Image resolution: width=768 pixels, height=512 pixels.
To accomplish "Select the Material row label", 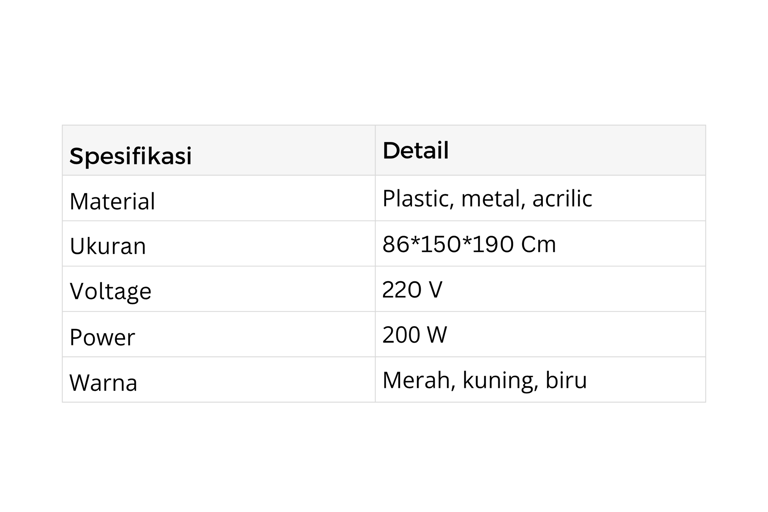I will pos(112,201).
